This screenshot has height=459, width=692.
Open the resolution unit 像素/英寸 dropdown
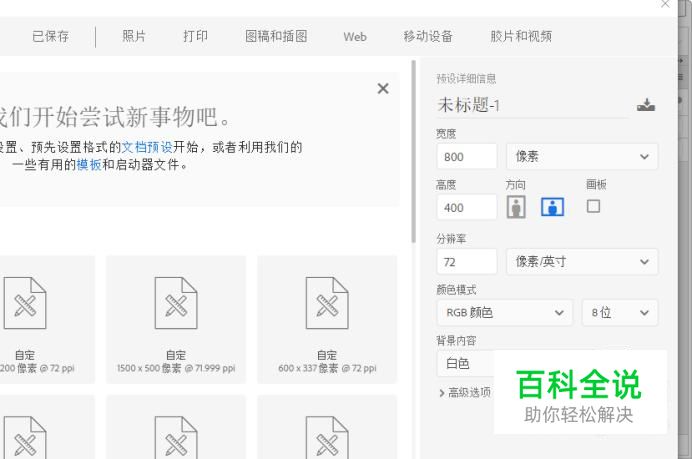click(x=582, y=262)
